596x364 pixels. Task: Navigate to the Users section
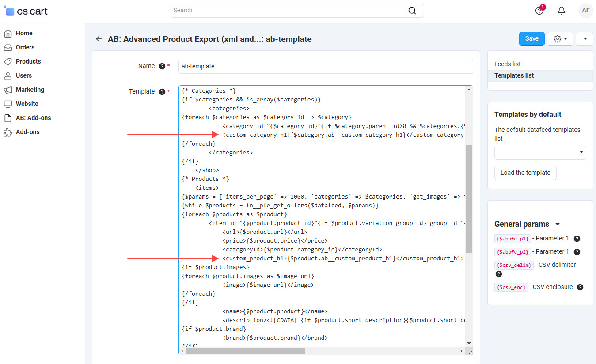(x=24, y=75)
